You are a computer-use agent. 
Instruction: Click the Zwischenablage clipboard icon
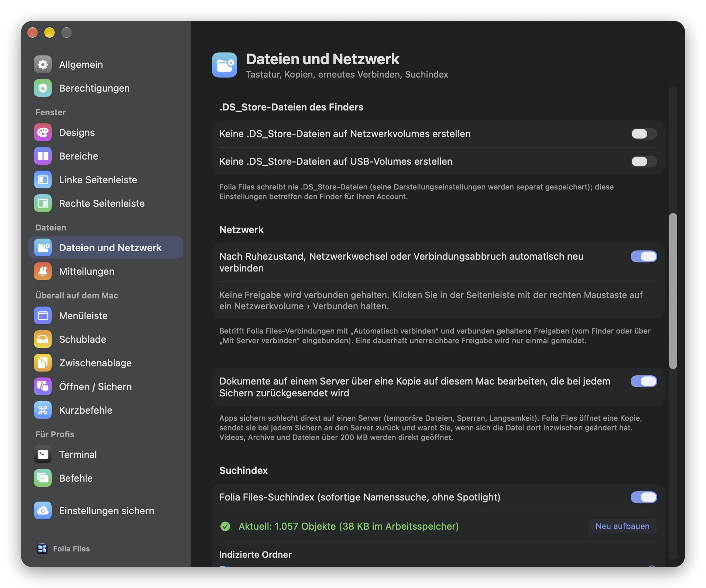(x=43, y=363)
